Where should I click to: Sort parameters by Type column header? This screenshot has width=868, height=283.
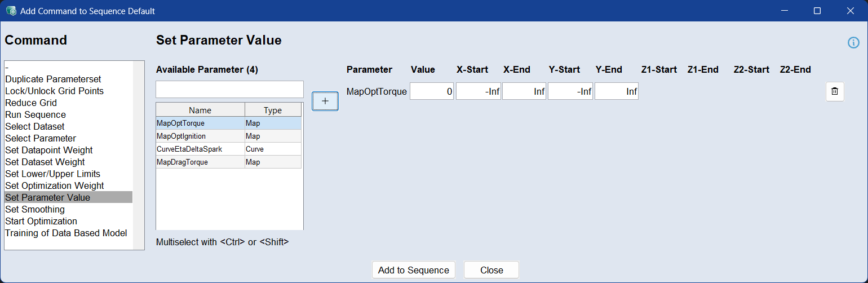pyautogui.click(x=273, y=110)
